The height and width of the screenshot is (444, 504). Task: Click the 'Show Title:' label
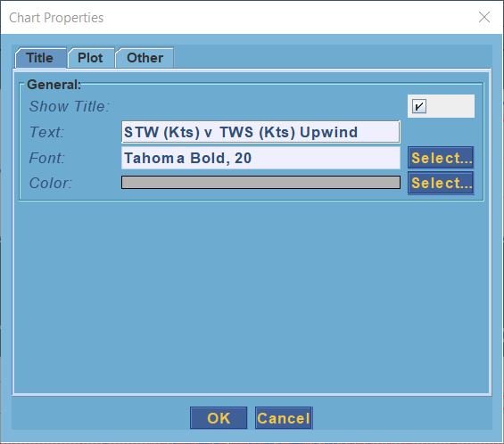(70, 106)
